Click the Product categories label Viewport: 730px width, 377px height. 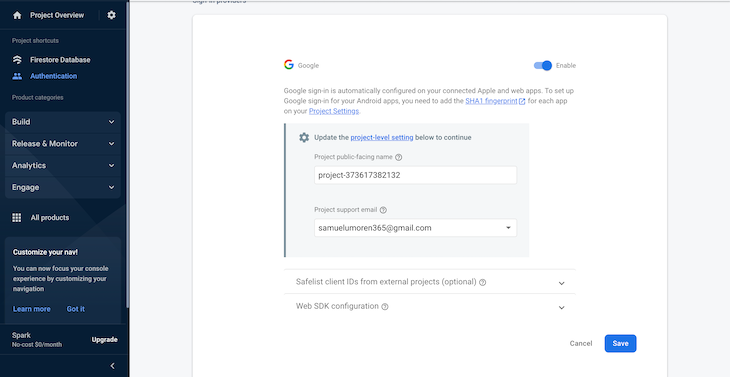38,98
